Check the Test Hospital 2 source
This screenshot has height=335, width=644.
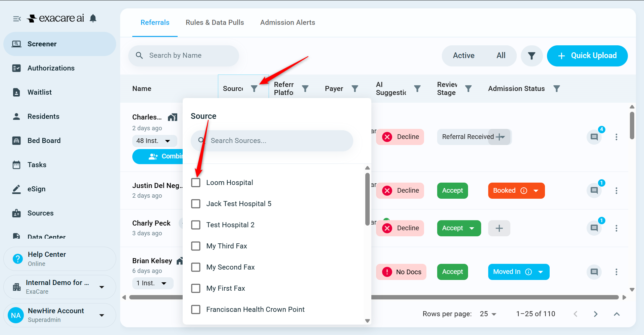(x=196, y=225)
